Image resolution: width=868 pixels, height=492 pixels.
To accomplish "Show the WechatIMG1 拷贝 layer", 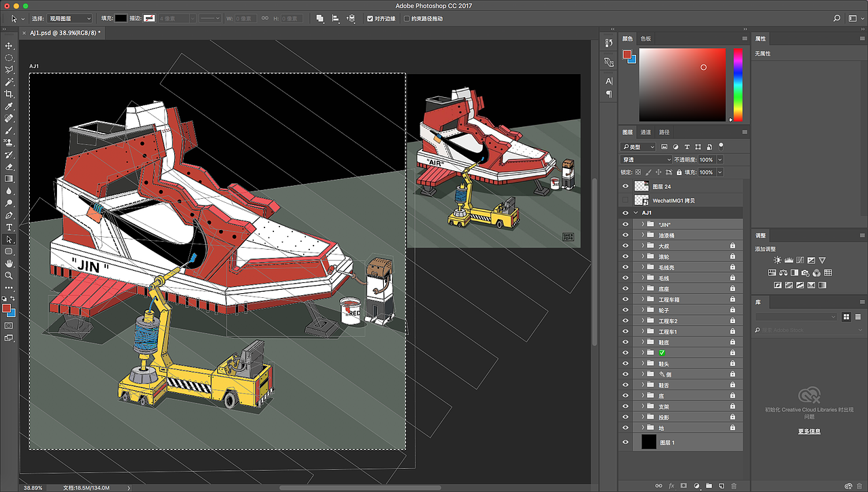I will (625, 200).
